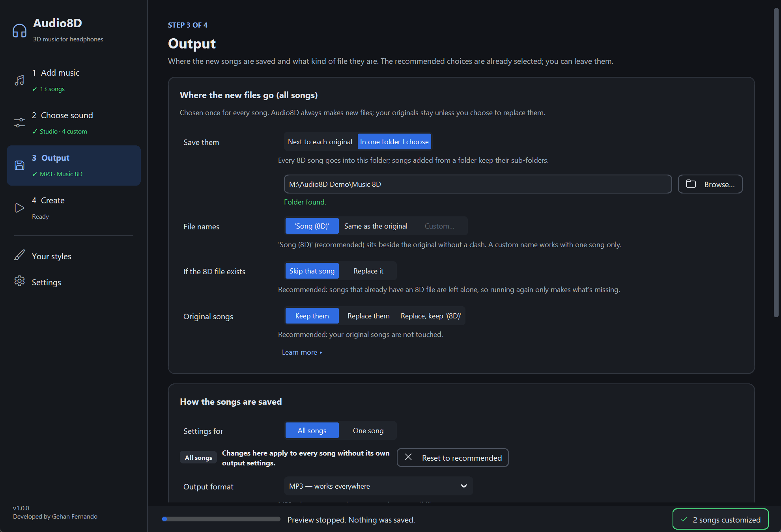Switch settings scope to 'All songs'
This screenshot has height=532, width=781.
coord(312,430)
